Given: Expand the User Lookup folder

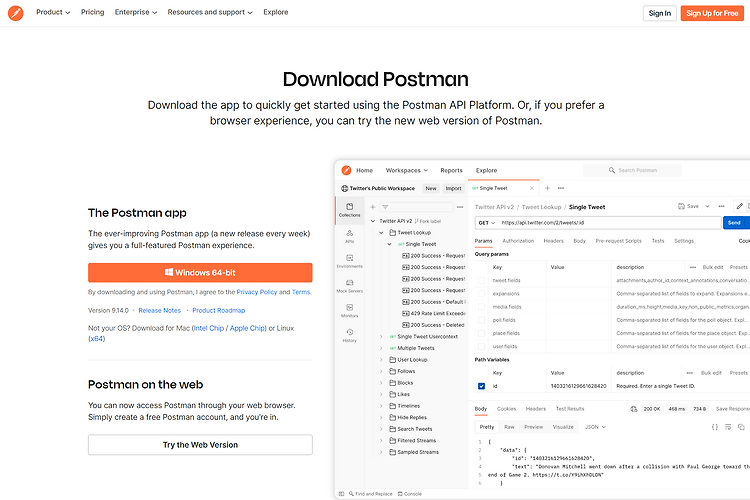Looking at the screenshot, I should click(381, 360).
